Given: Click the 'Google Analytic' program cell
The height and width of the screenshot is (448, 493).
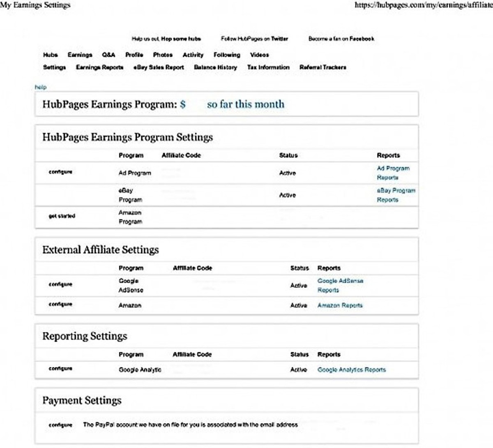Looking at the screenshot, I should (x=140, y=370).
